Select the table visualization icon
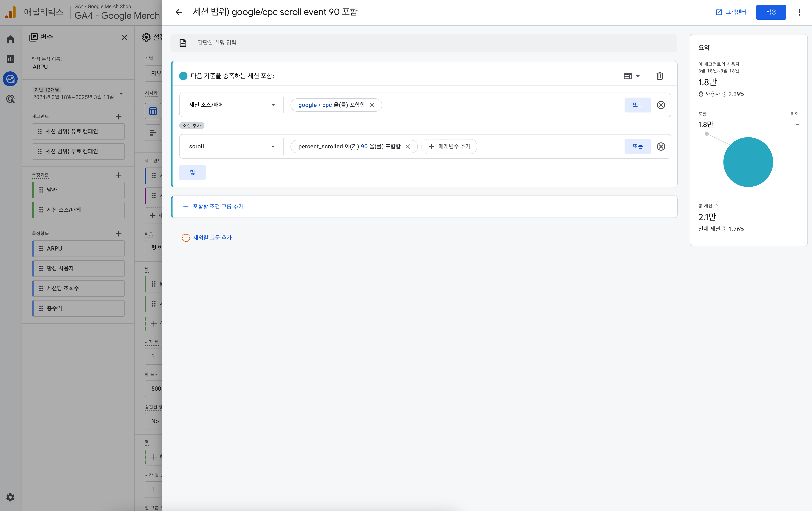The width and height of the screenshot is (812, 511). [153, 111]
